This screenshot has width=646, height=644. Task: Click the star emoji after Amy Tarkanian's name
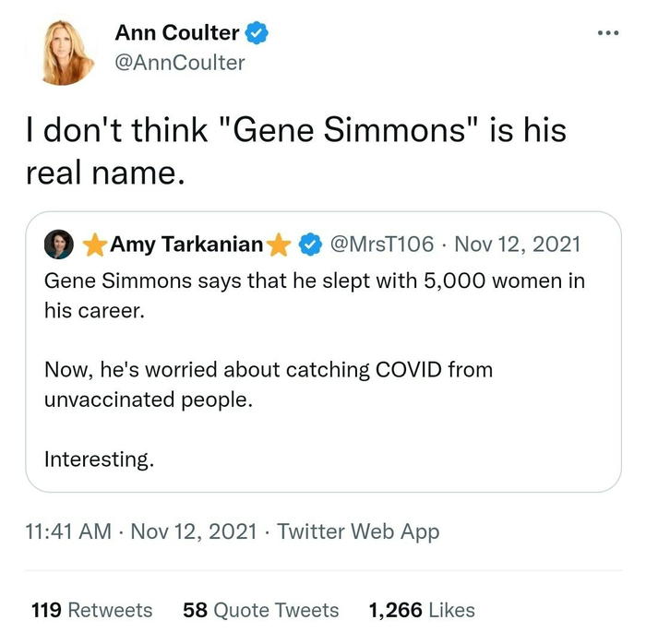tap(279, 245)
